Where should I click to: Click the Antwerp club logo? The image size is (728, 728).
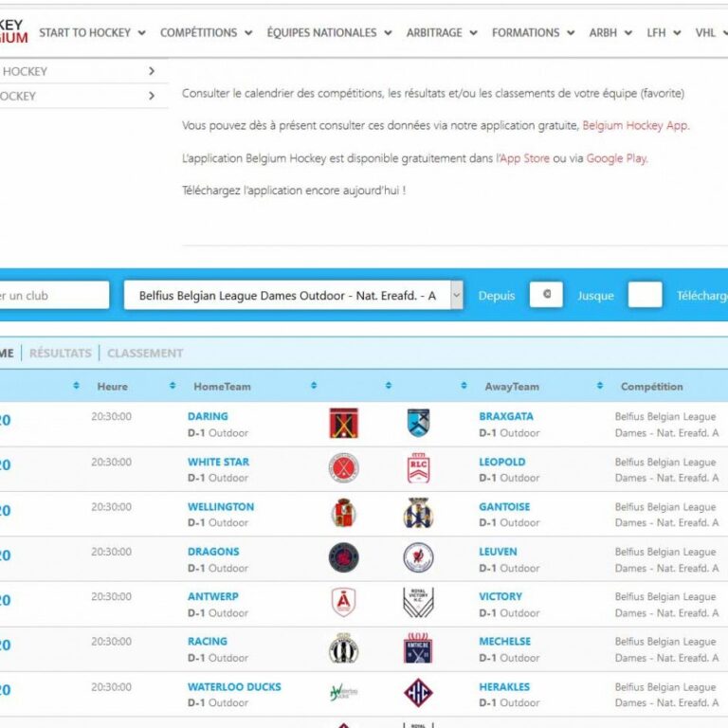point(343,602)
